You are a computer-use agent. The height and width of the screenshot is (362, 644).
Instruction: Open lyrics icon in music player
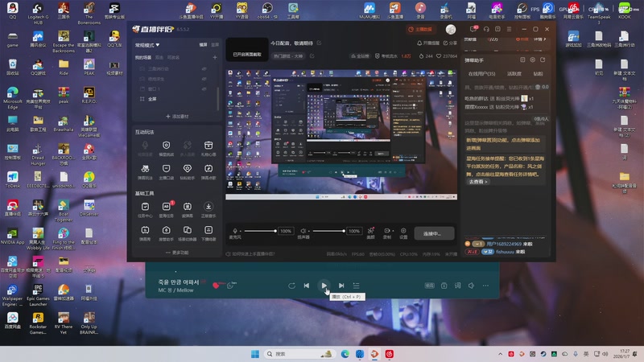tap(457, 286)
